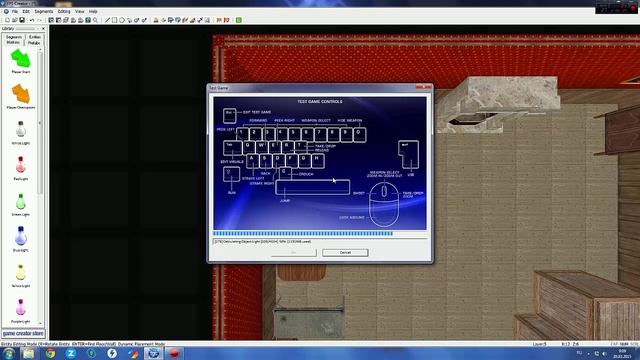Click the zoom magnifier toolbar icon

pos(96,20)
